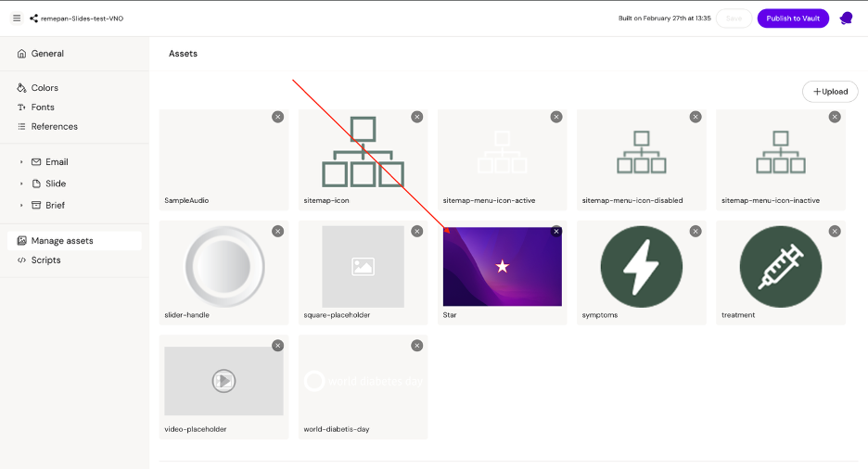
Task: Click the Slide document icon
Action: pyautogui.click(x=36, y=184)
